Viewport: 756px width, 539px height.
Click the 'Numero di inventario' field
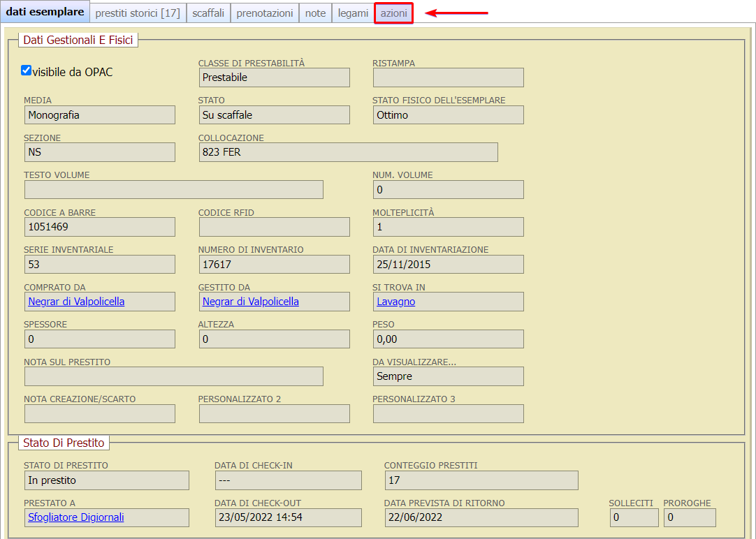(x=274, y=264)
